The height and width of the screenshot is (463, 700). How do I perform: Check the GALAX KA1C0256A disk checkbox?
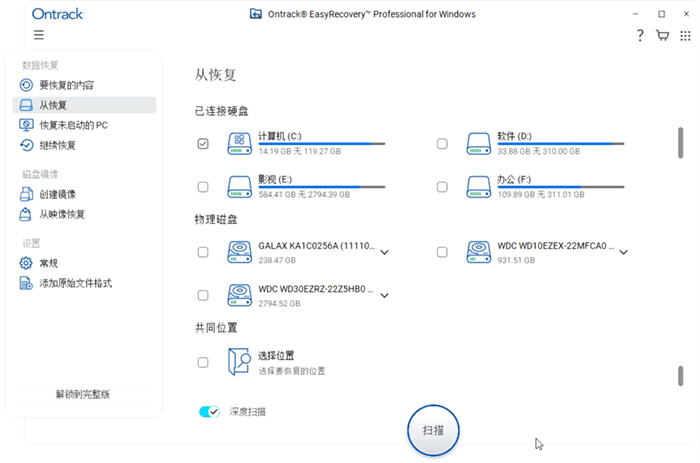tap(203, 252)
